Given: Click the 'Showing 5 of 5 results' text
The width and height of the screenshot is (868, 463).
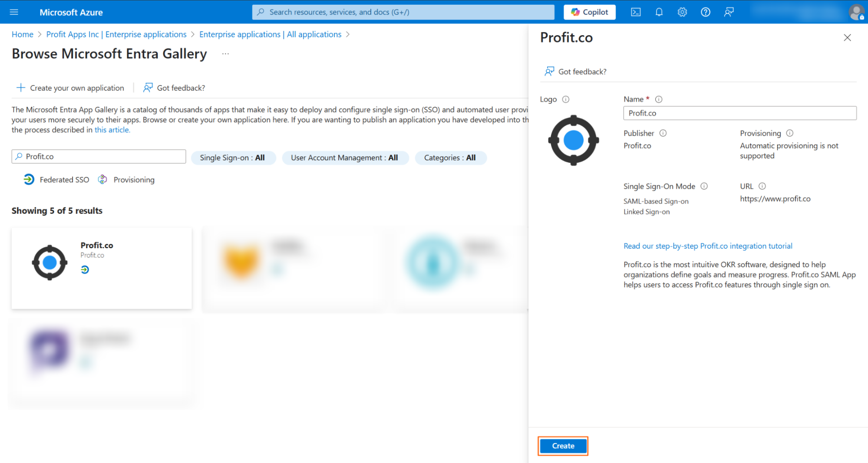Looking at the screenshot, I should (57, 210).
